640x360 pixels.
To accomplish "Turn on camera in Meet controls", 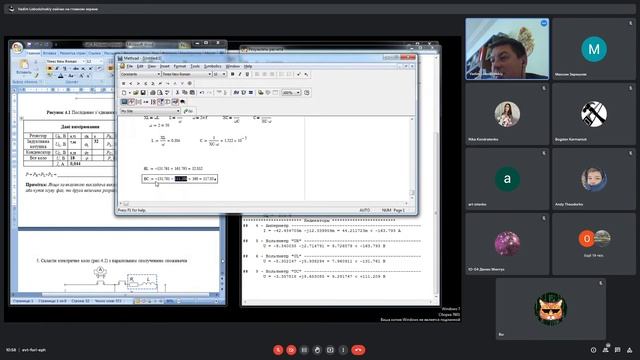I will [291, 350].
